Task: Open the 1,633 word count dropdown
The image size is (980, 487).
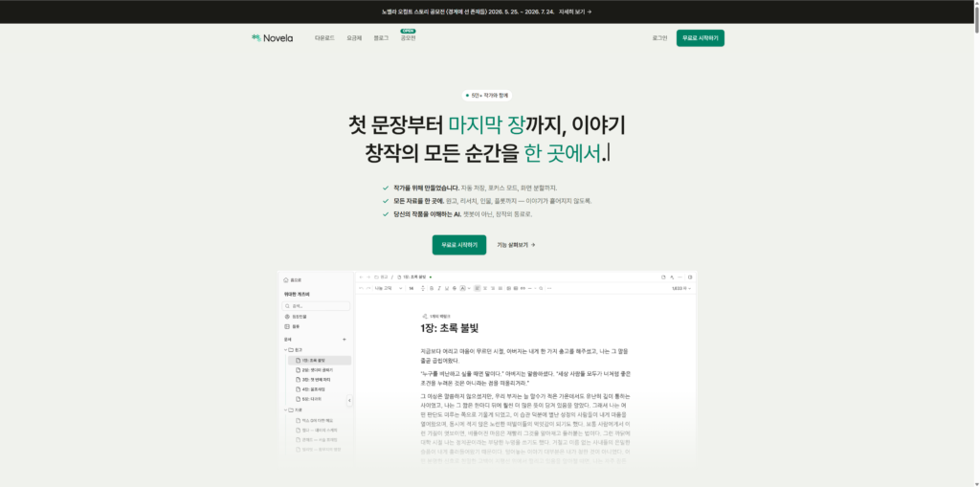Action: tap(681, 288)
